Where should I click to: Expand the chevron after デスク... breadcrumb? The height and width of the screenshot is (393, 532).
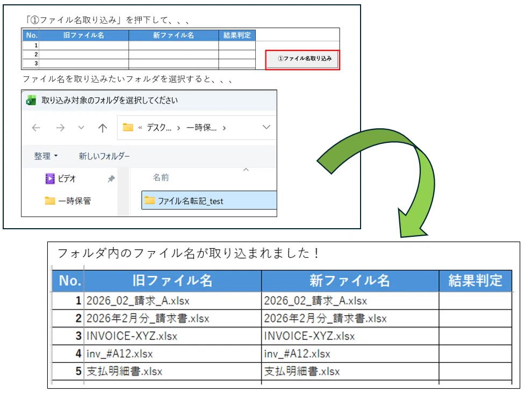point(178,128)
